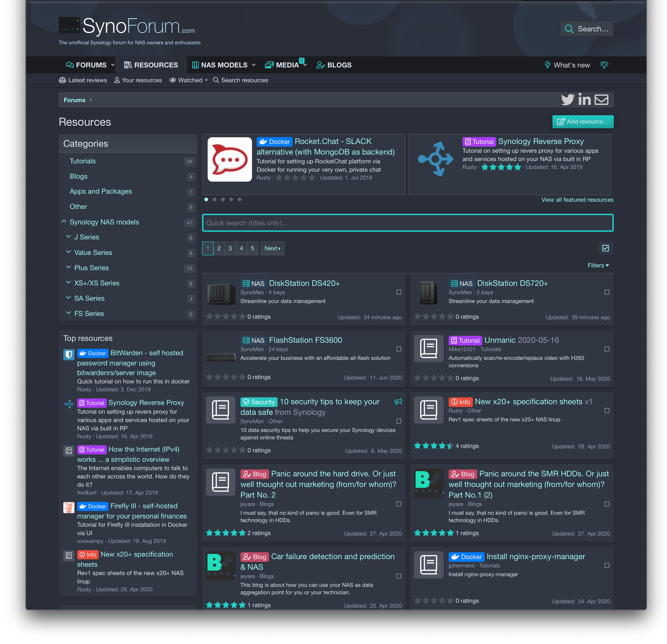Viewport: 667px width, 644px height.
Task: Click the Info tag on x20+ specification sheets
Action: tap(461, 402)
